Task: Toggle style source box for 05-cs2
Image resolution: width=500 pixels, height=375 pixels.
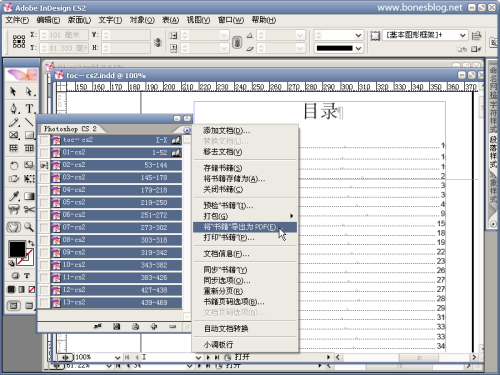Action: pos(44,203)
